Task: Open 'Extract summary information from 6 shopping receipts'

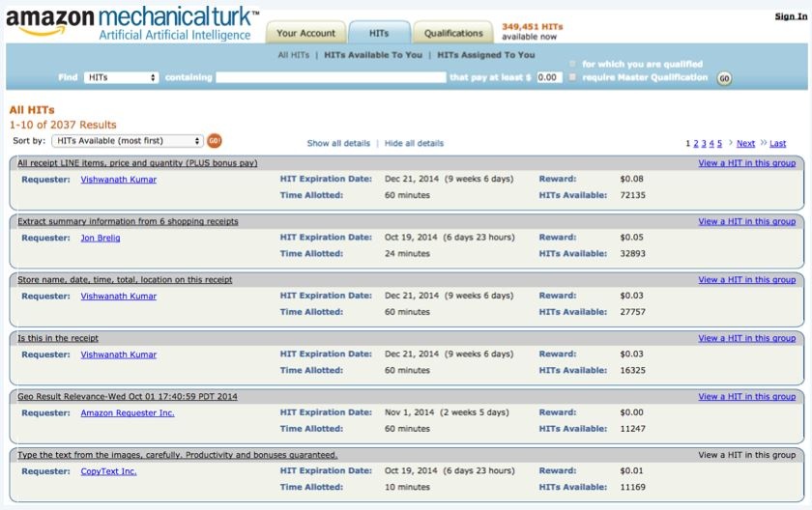Action: point(128,221)
